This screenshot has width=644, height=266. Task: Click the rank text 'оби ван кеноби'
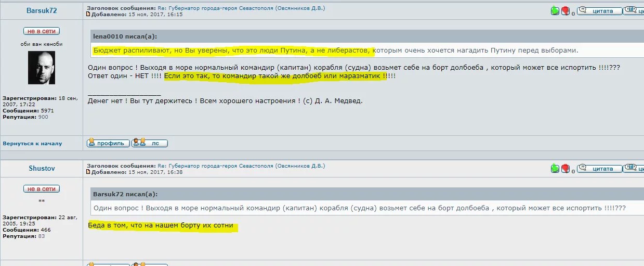[42, 44]
